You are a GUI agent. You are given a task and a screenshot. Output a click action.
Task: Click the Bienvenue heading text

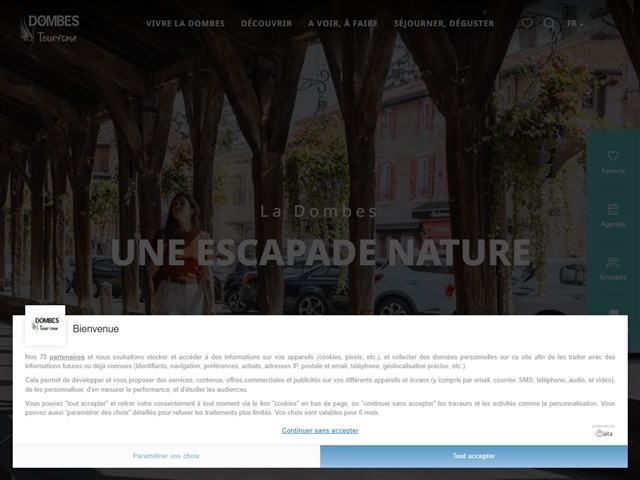pos(96,329)
